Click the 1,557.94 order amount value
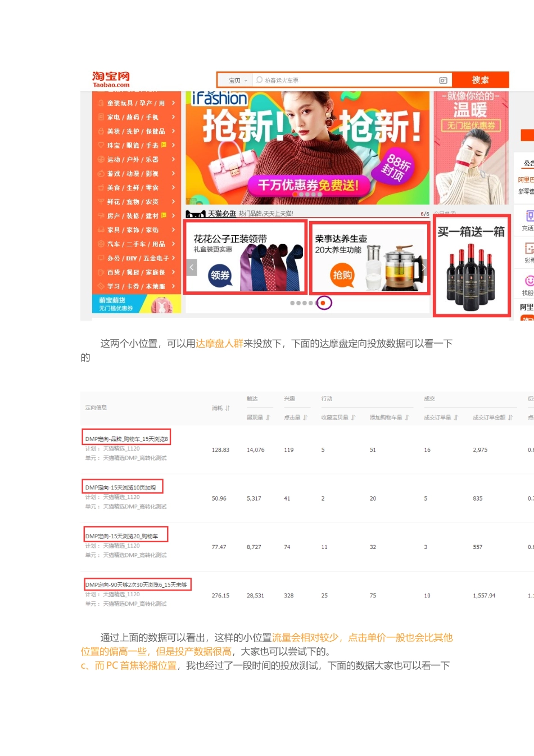 tap(484, 596)
